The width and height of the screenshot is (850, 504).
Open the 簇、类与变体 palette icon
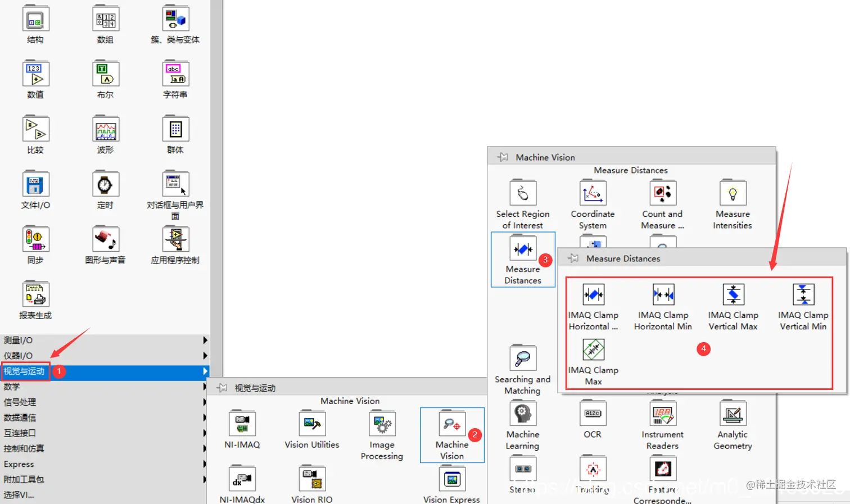click(175, 19)
